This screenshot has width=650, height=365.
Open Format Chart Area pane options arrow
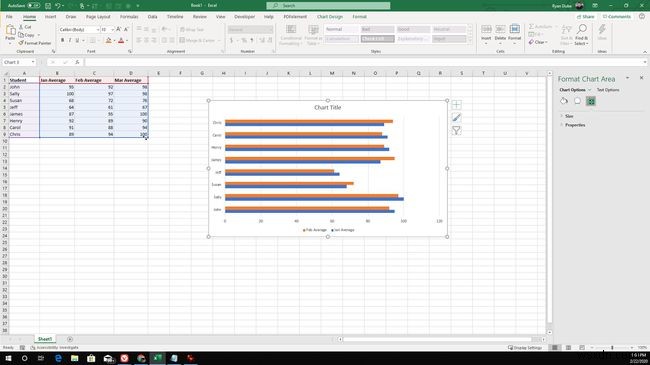point(628,78)
